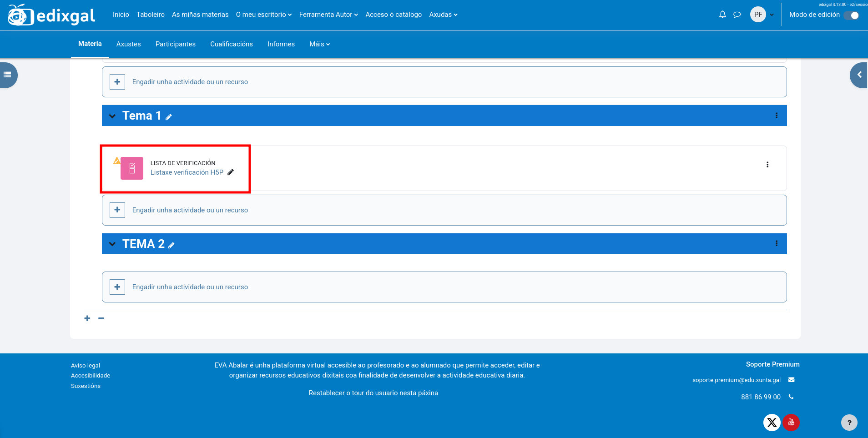Open the Cualificacións tab
The height and width of the screenshot is (438, 868).
point(231,44)
